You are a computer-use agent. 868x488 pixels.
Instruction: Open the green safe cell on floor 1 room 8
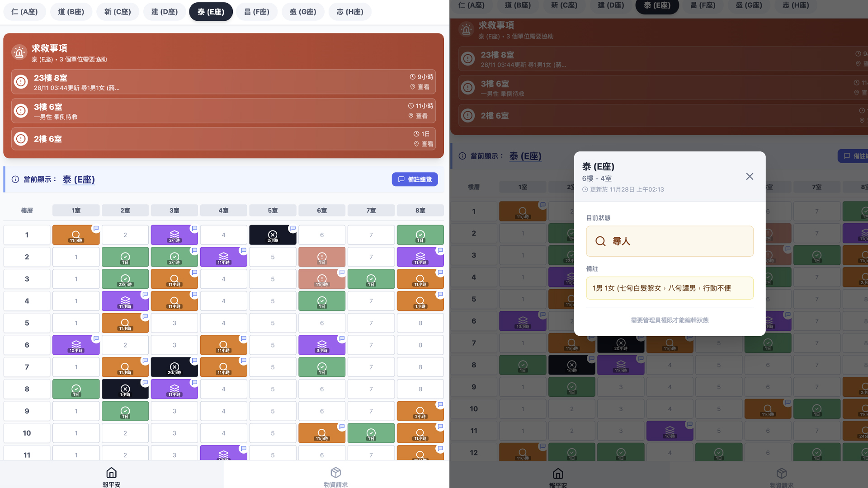[420, 235]
